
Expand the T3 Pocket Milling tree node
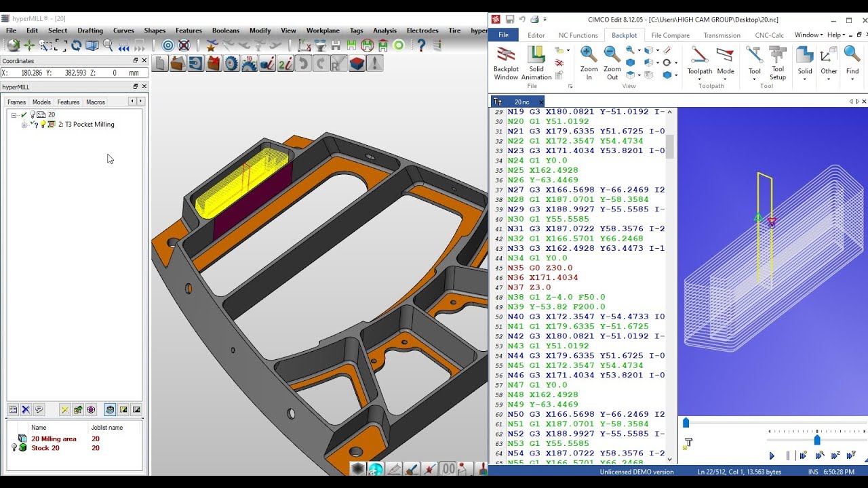coord(24,125)
